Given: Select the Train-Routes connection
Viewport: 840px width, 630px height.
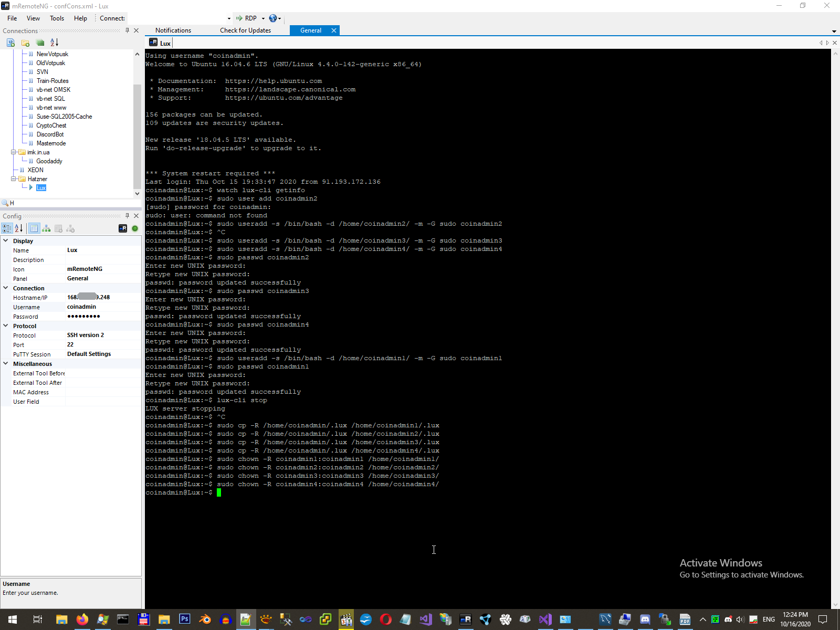Looking at the screenshot, I should (52, 81).
